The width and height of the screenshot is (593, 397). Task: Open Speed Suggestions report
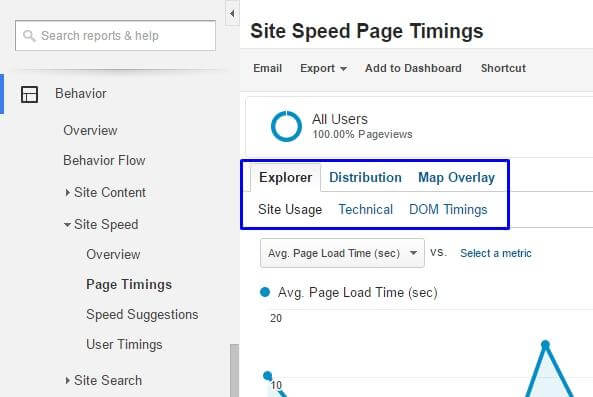coord(142,315)
